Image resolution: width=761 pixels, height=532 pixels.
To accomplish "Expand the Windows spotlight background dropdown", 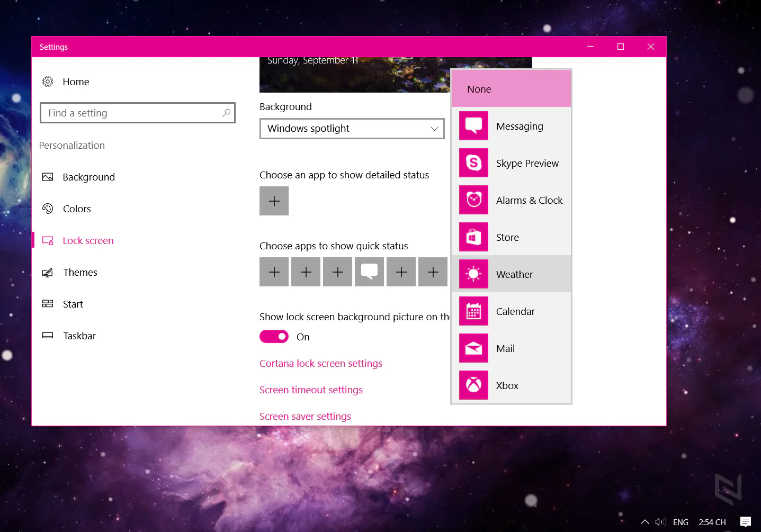I will (x=352, y=129).
